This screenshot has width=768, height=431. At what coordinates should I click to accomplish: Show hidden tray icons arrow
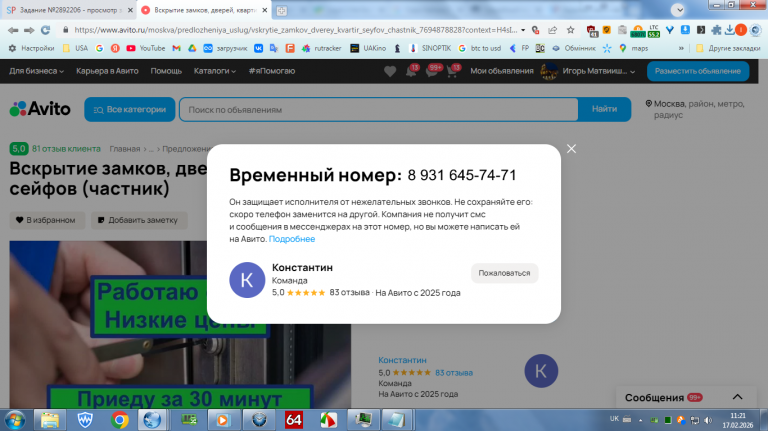coord(640,420)
